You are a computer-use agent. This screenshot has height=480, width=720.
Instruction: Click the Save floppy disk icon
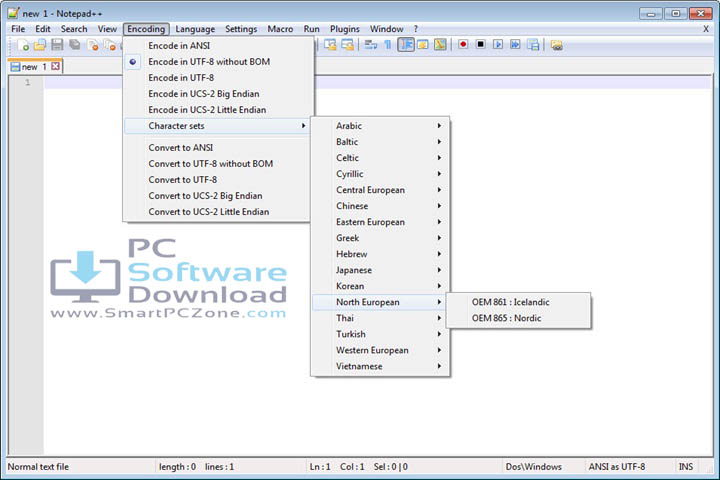click(57, 45)
